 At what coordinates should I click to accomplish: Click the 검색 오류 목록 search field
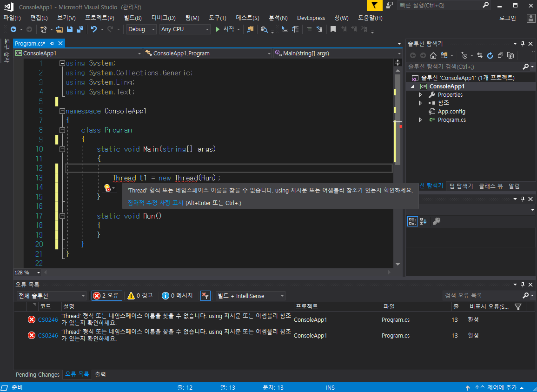pos(486,295)
